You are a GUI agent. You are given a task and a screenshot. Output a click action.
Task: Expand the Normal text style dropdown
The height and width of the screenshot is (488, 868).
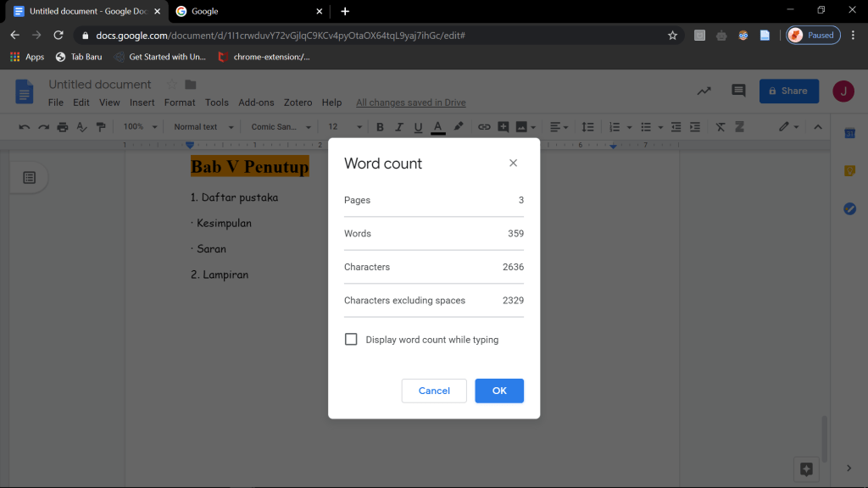point(203,127)
